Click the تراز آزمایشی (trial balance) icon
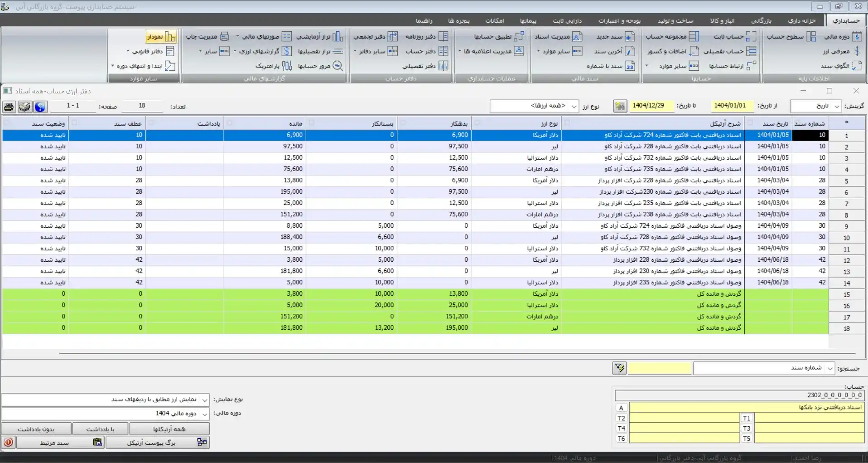The width and height of the screenshot is (868, 463). pos(338,37)
